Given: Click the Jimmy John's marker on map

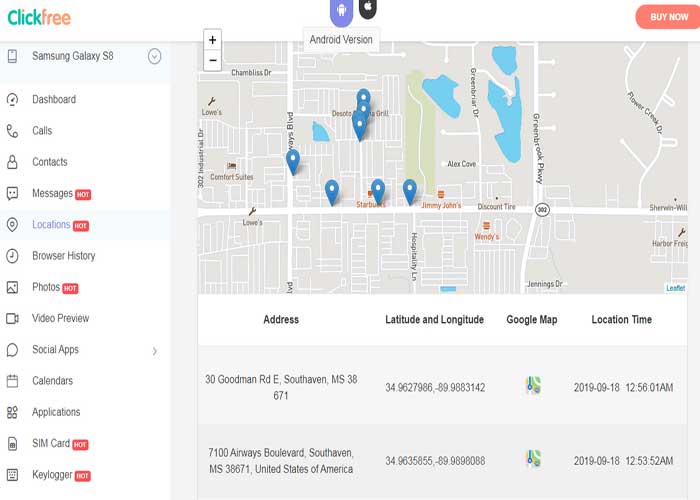Looking at the screenshot, I should tap(441, 195).
